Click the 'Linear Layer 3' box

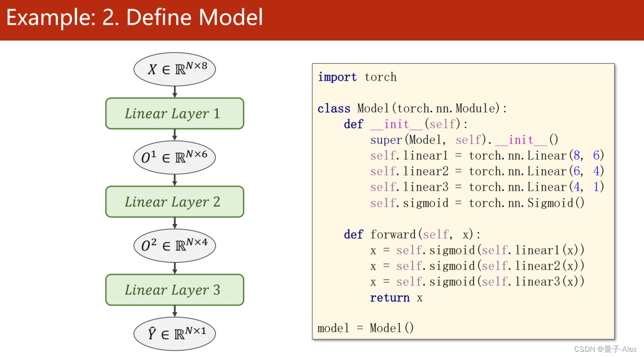pos(175,290)
